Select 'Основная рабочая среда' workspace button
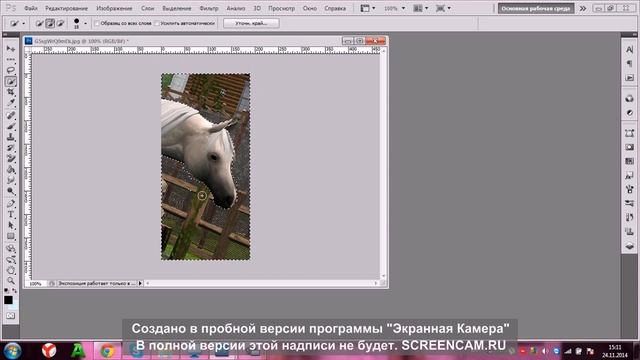 536,8
